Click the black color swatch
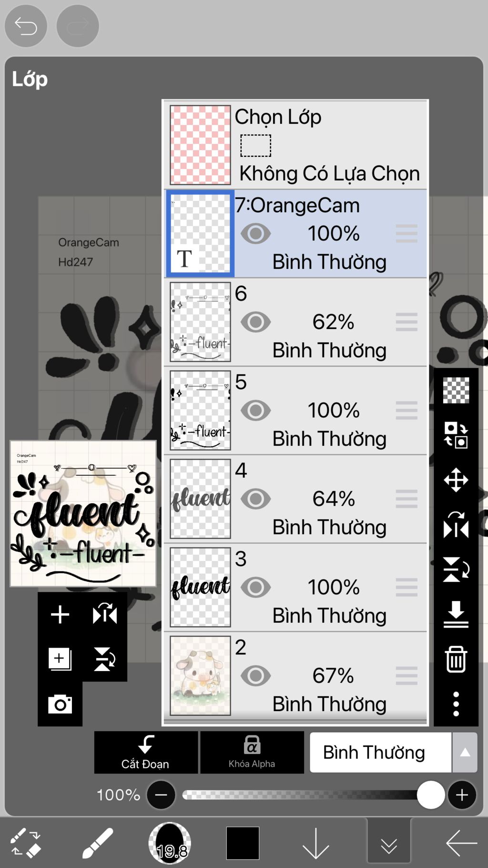Image resolution: width=488 pixels, height=868 pixels. click(x=243, y=843)
